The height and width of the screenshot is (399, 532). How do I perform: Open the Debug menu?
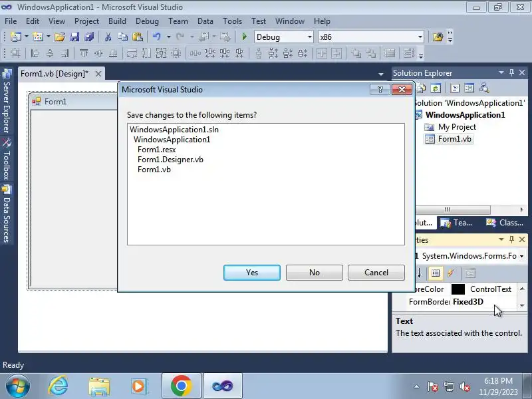click(x=147, y=21)
